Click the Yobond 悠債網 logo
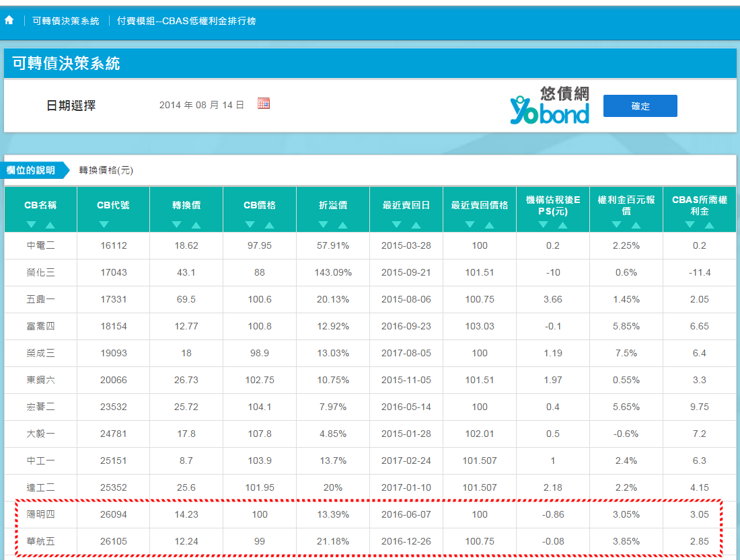The height and width of the screenshot is (560, 740). point(550,105)
